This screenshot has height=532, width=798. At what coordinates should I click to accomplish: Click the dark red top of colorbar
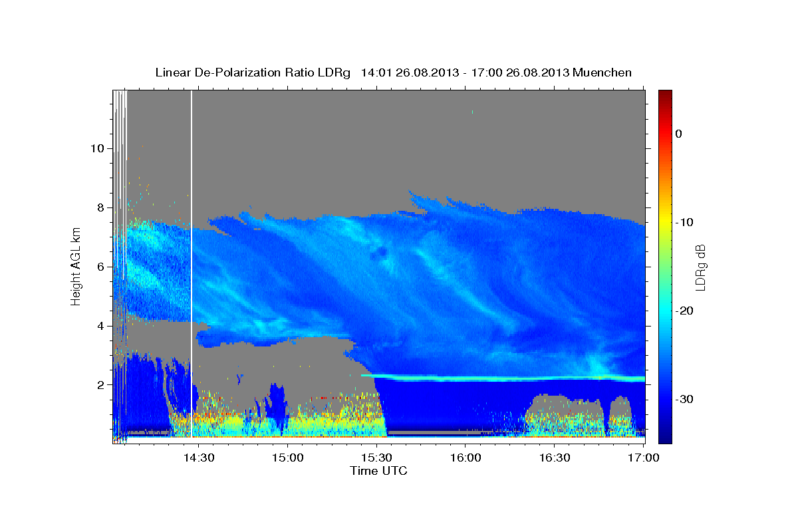(665, 94)
